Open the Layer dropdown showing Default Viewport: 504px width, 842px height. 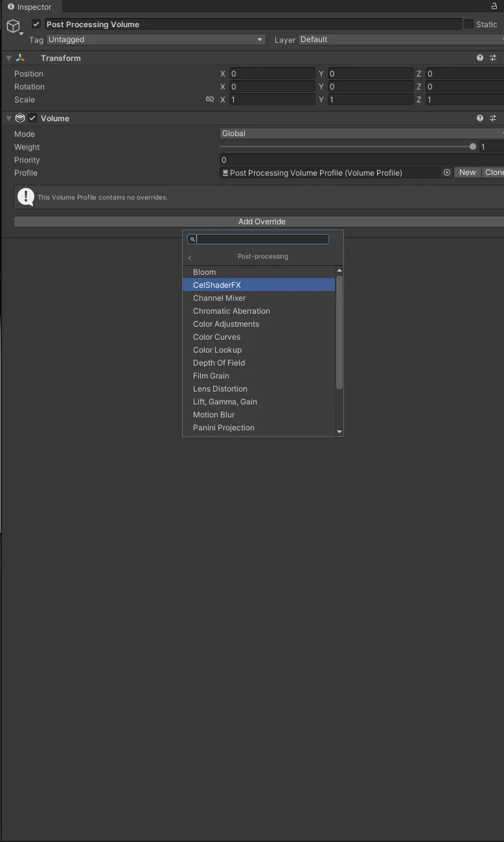pos(401,40)
